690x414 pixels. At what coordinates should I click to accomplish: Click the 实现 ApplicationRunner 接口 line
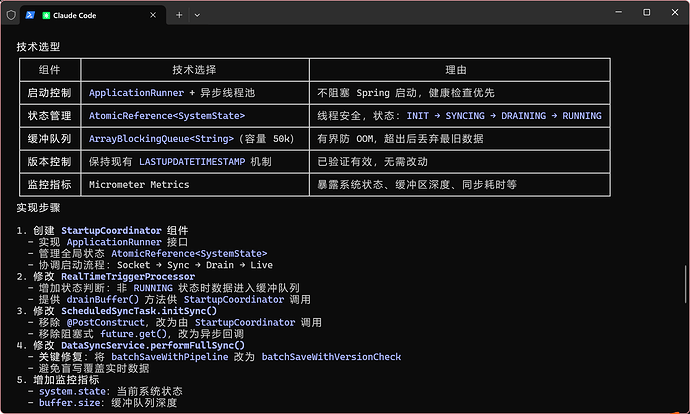[108, 242]
